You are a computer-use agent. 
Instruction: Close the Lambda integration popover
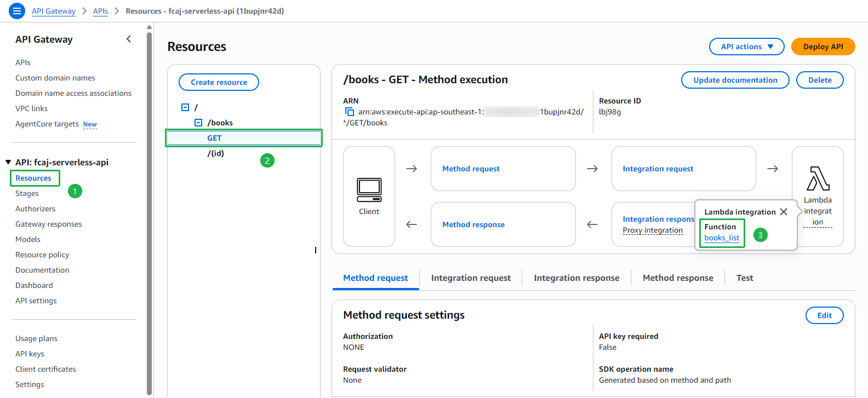[x=784, y=212]
